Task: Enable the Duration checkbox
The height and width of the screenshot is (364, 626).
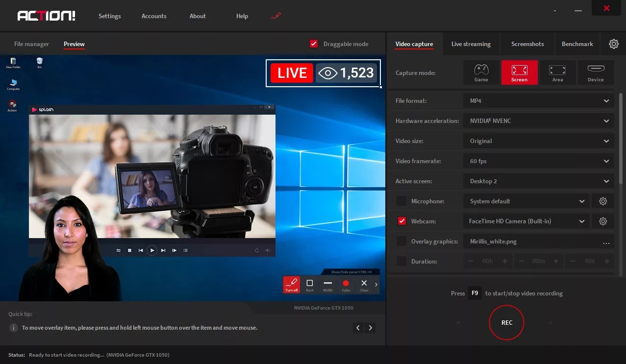Action: (x=401, y=262)
